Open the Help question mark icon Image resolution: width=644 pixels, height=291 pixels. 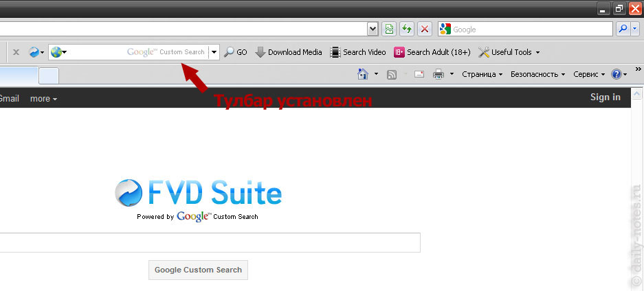pos(616,74)
